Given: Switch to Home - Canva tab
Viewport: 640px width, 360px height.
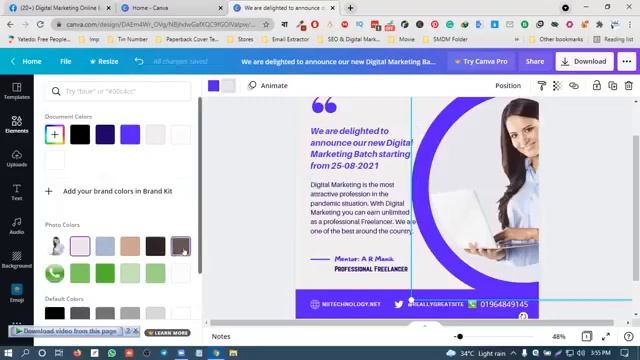Looking at the screenshot, I should (x=171, y=8).
